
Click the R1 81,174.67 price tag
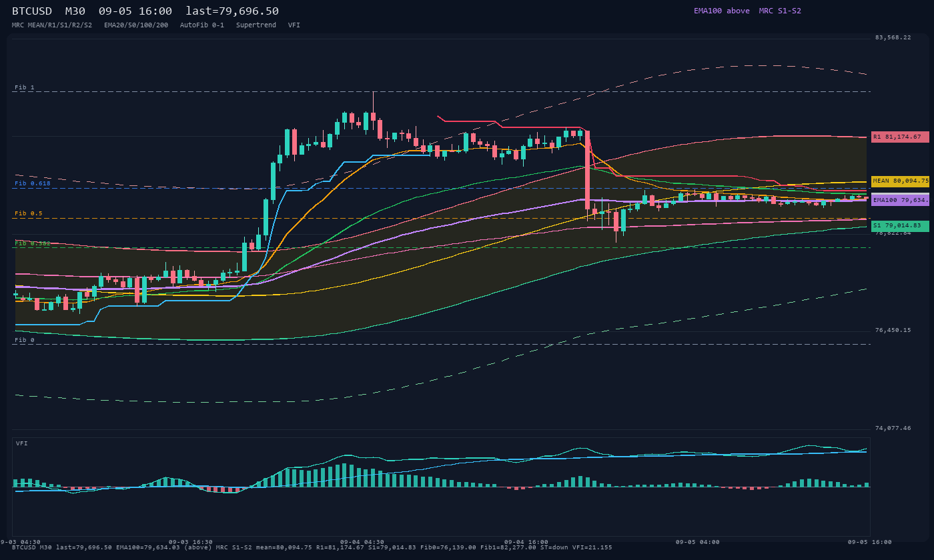pos(900,137)
